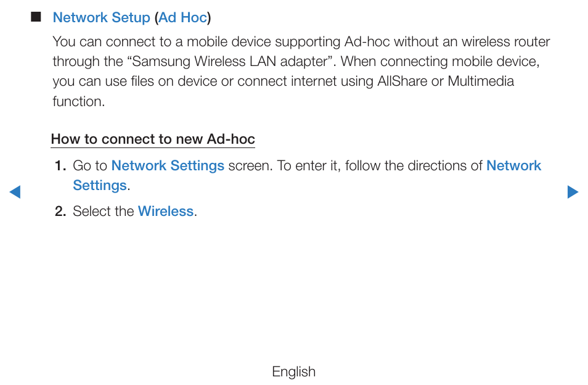Viewport: 588px width, 385px height.
Task: Click the blue Settings word on step 1's second line
Action: pos(100,186)
